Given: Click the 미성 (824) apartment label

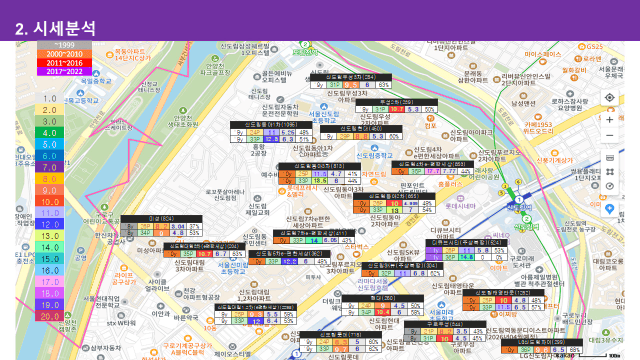Looking at the screenshot, I should 161,219.
